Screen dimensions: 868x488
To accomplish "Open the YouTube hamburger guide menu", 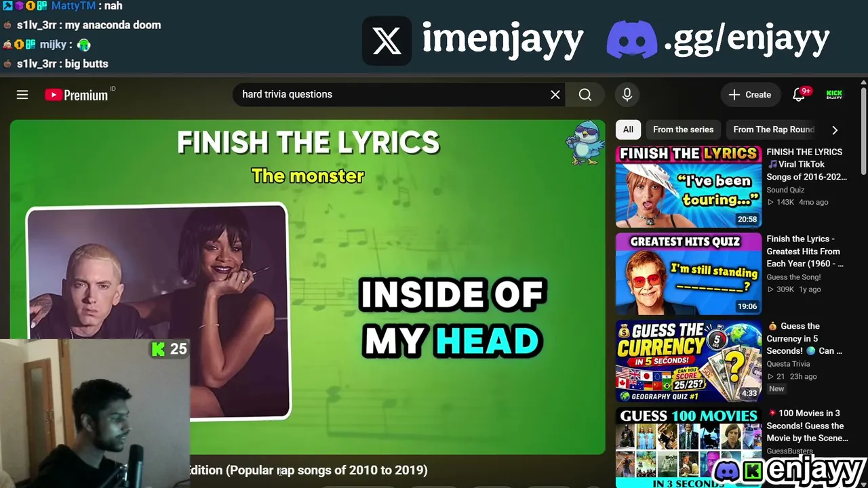I will click(22, 95).
